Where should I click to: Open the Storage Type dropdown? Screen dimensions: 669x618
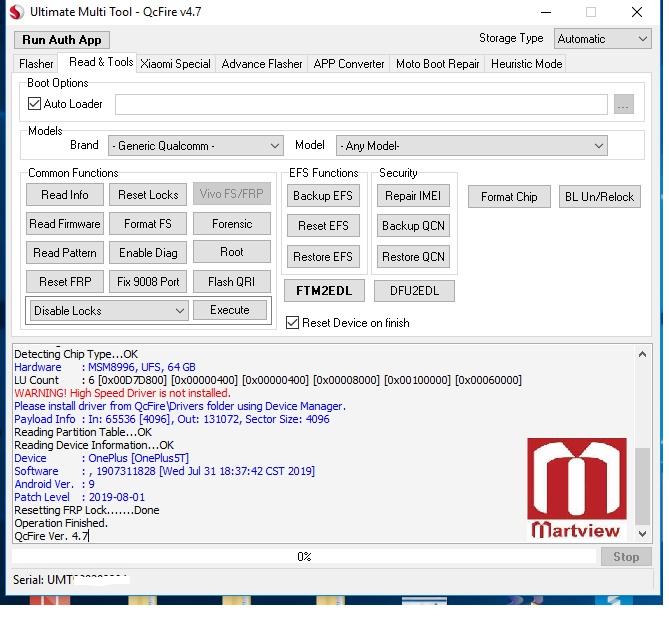pyautogui.click(x=602, y=39)
